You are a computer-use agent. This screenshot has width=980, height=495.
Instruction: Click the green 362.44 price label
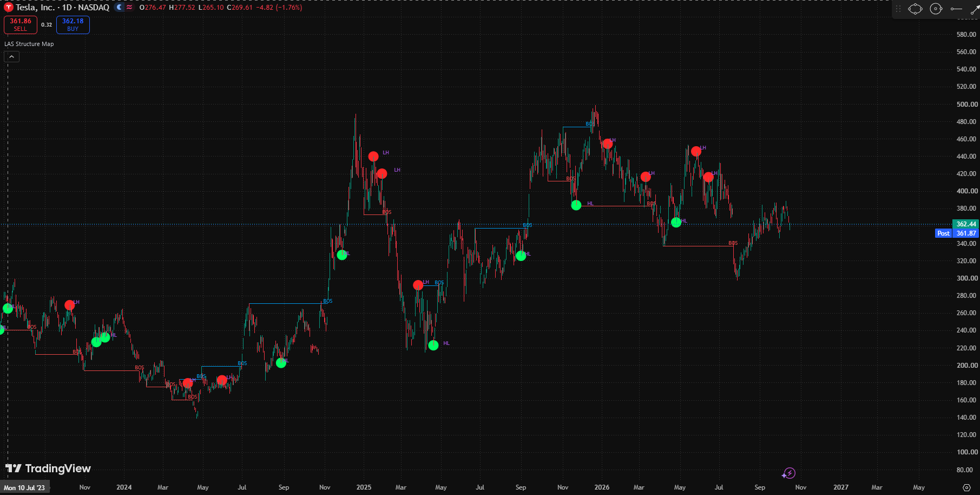pyautogui.click(x=966, y=224)
